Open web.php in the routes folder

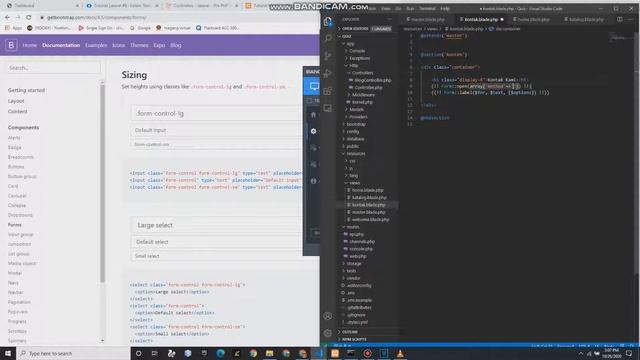(358, 256)
